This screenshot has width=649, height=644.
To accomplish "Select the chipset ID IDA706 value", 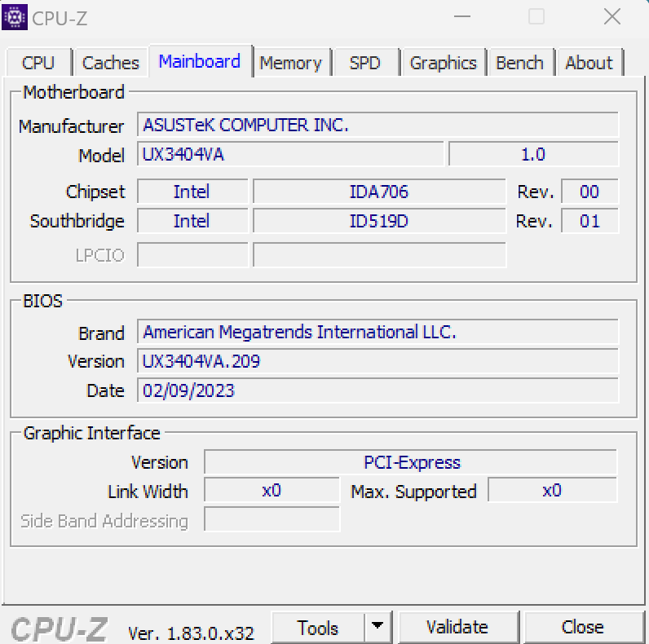I will tap(379, 192).
